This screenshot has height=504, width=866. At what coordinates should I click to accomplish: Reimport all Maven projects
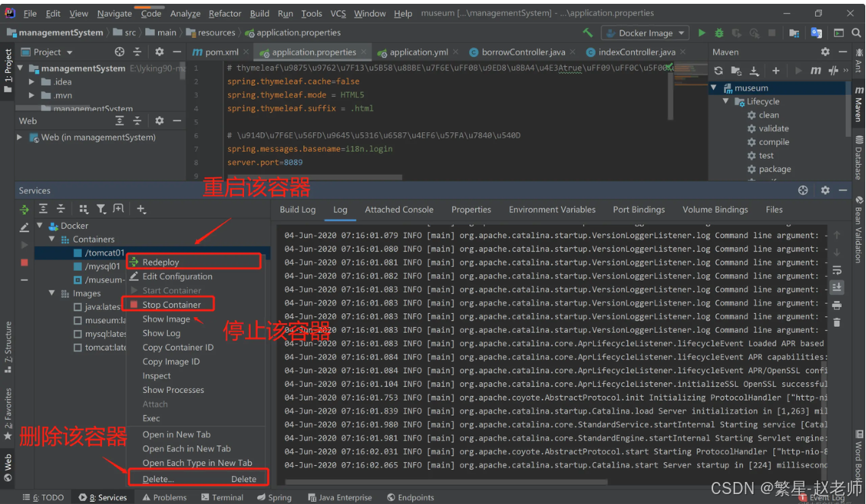coord(718,71)
